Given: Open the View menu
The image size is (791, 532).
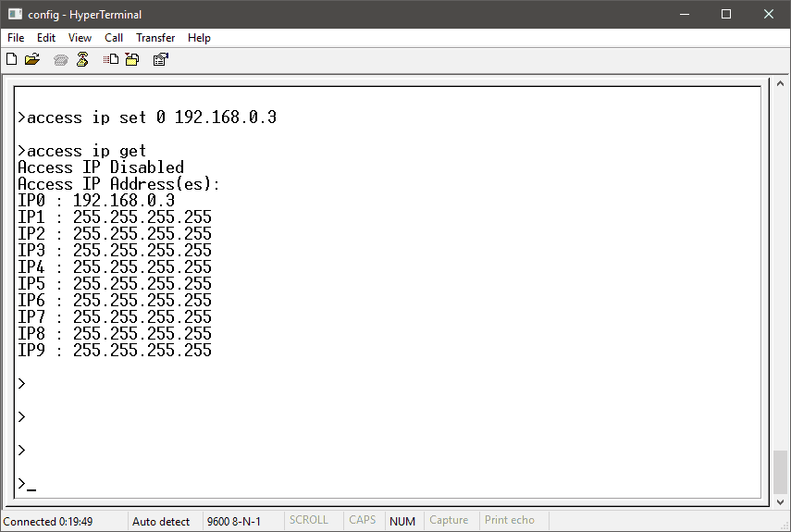Looking at the screenshot, I should click(80, 38).
